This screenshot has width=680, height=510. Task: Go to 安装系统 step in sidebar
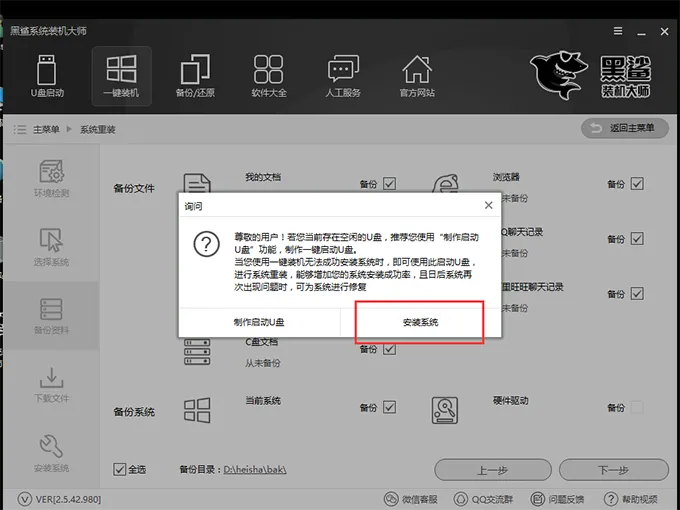coord(51,453)
